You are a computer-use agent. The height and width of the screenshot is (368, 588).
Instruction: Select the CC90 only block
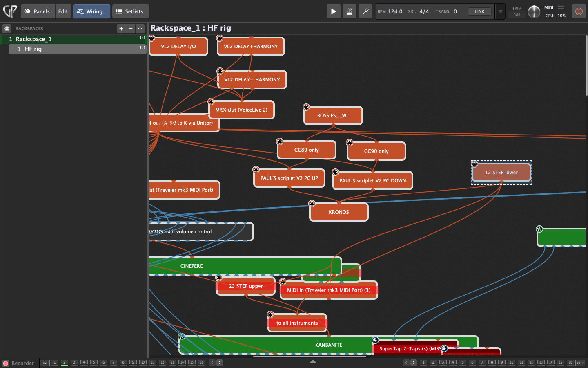pos(376,151)
